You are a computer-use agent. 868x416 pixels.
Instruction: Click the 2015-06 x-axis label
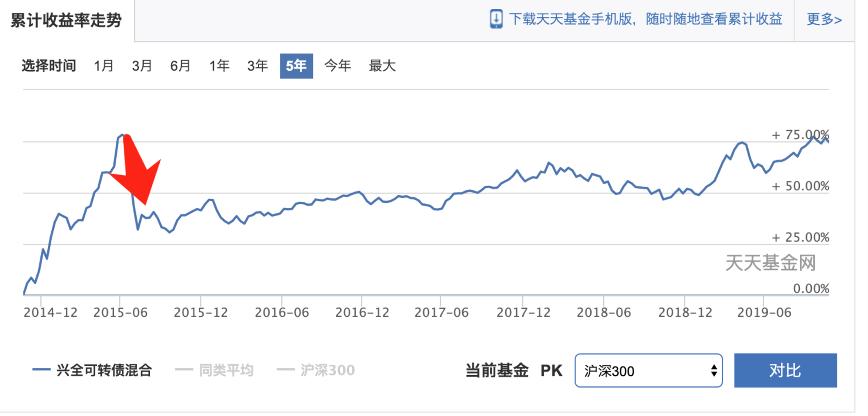tap(120, 312)
